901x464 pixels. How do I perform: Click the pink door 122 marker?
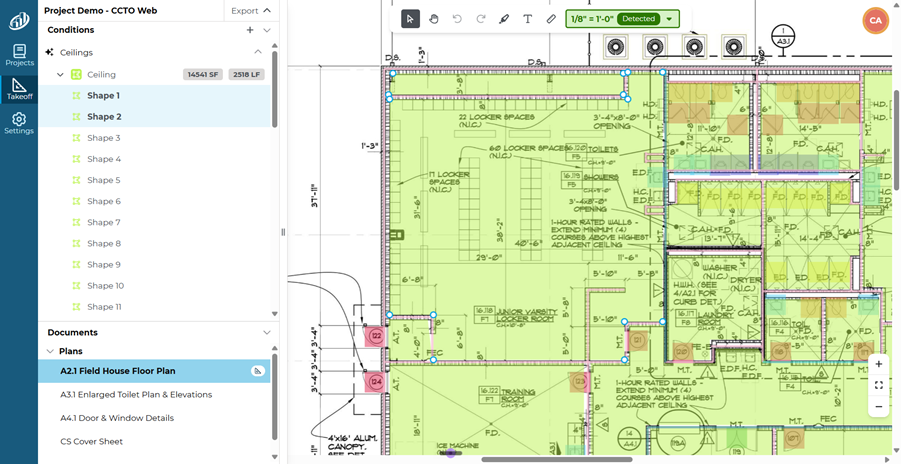(x=376, y=335)
